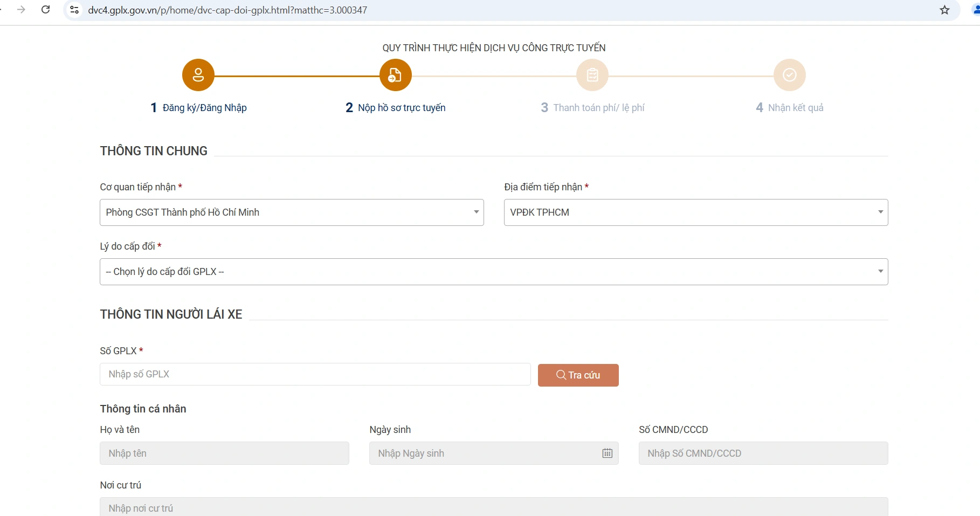This screenshot has width=980, height=516.
Task: Click the Thanh toán phí/lệ phí step clipboard icon
Action: 592,75
